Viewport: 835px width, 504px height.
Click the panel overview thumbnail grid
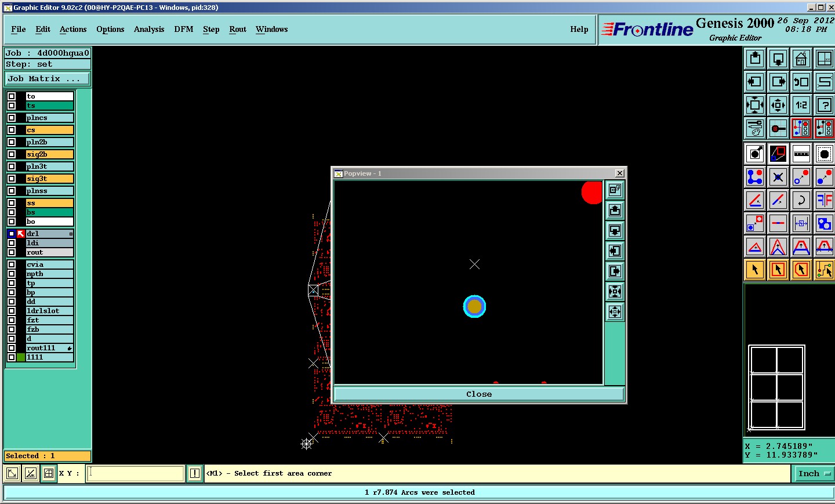pos(776,387)
